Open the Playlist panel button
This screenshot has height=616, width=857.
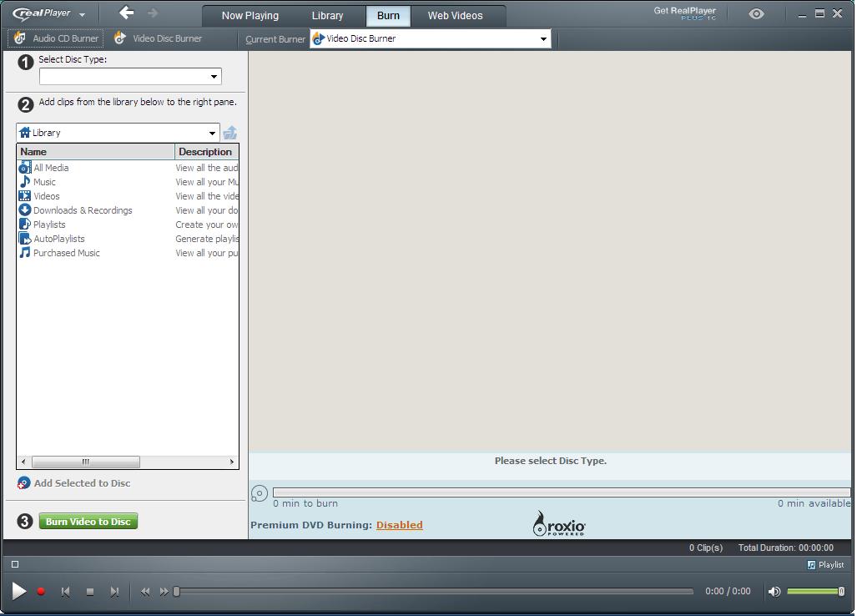tap(825, 564)
